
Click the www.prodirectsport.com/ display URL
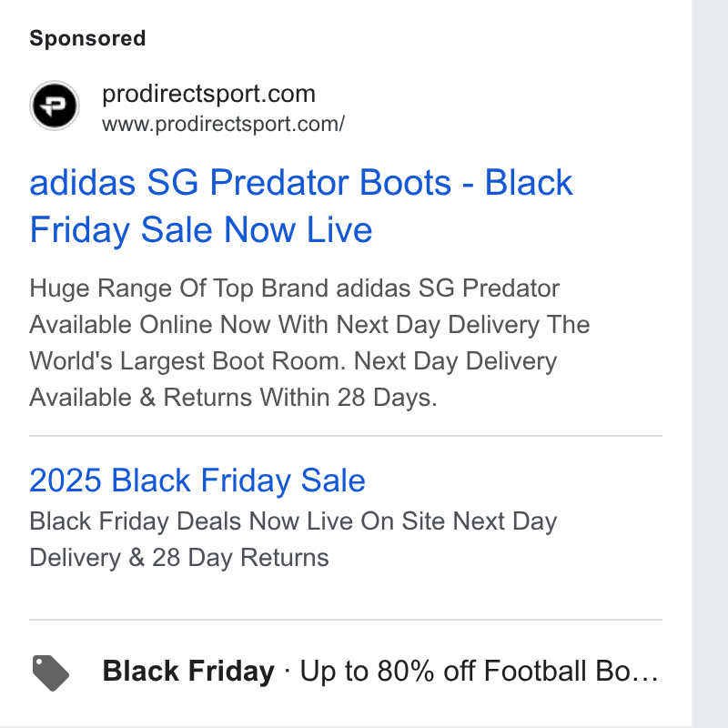pyautogui.click(x=223, y=124)
